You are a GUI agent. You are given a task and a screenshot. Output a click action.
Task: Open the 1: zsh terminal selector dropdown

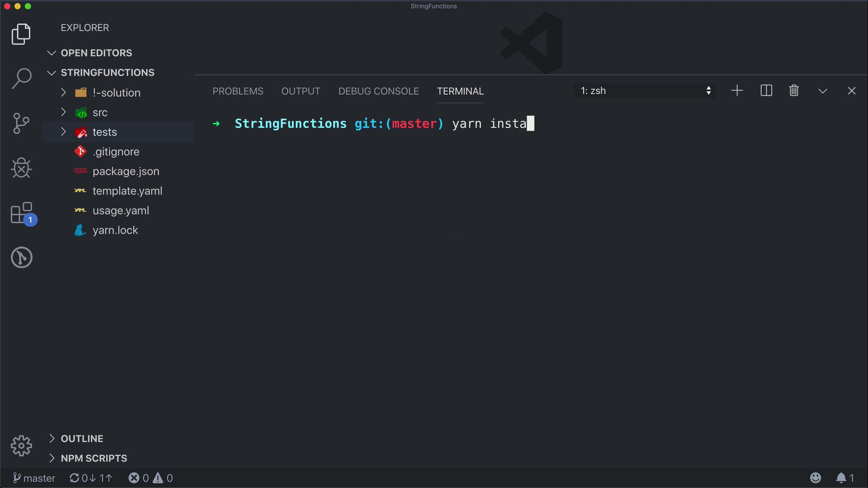[645, 91]
